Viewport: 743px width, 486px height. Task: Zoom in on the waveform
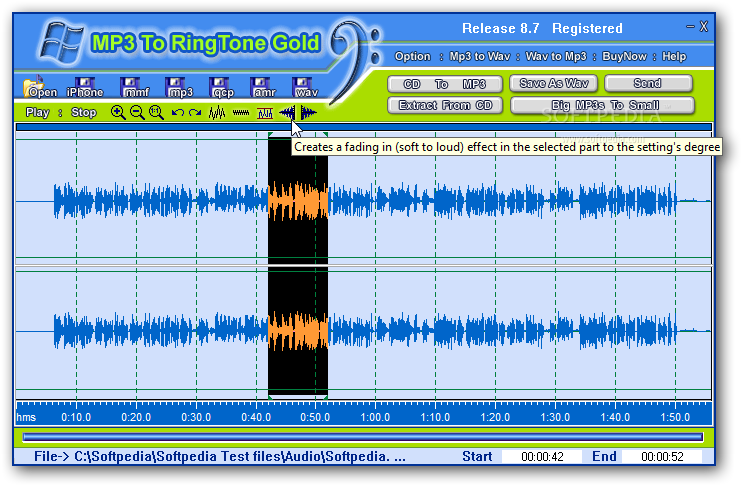tap(118, 113)
